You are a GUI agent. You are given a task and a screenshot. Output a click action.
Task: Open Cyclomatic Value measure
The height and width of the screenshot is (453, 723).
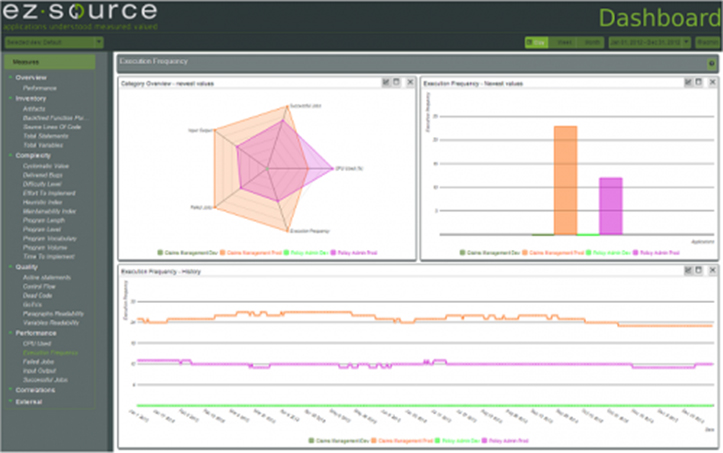tap(46, 166)
